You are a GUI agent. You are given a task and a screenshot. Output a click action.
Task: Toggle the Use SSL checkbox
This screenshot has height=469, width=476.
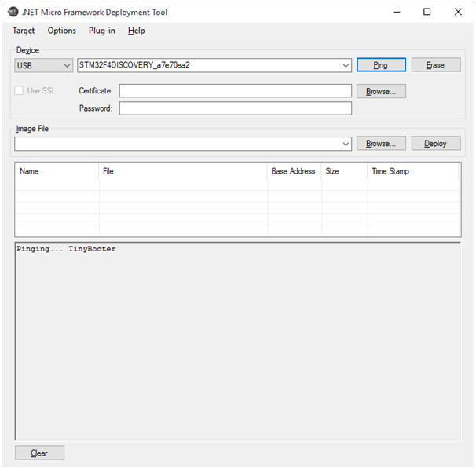(x=19, y=90)
